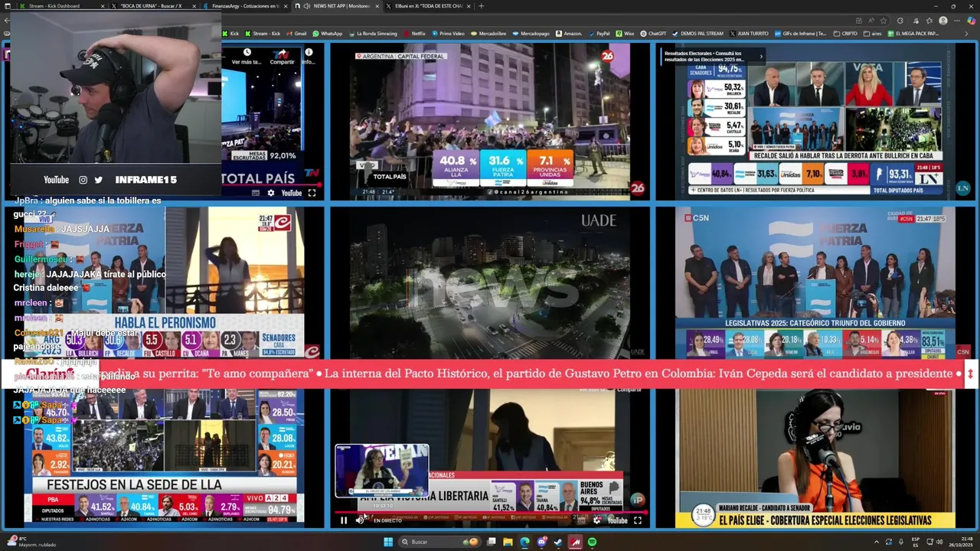The width and height of the screenshot is (980, 551).
Task: Click Compartir share arrow on TN video
Action: (x=282, y=53)
